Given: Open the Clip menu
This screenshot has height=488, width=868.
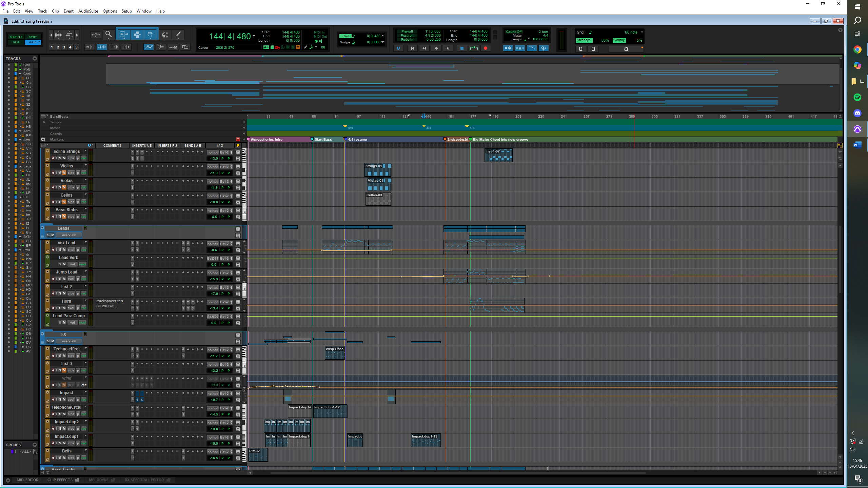Looking at the screenshot, I should pyautogui.click(x=55, y=11).
